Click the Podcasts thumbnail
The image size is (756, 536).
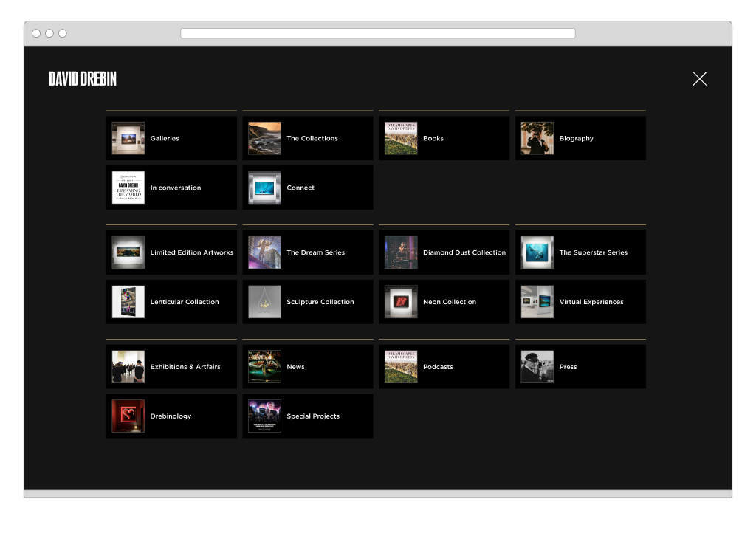coord(401,367)
